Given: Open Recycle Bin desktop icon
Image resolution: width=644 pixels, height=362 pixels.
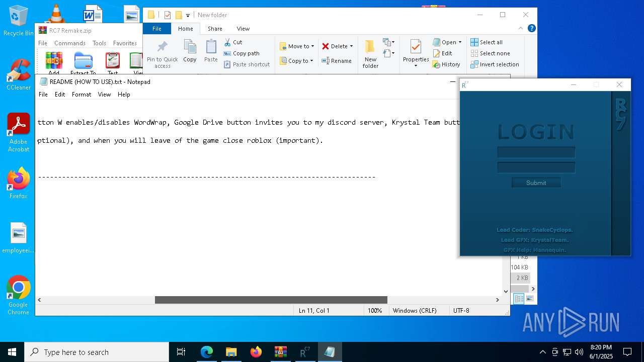Looking at the screenshot, I should [x=19, y=21].
